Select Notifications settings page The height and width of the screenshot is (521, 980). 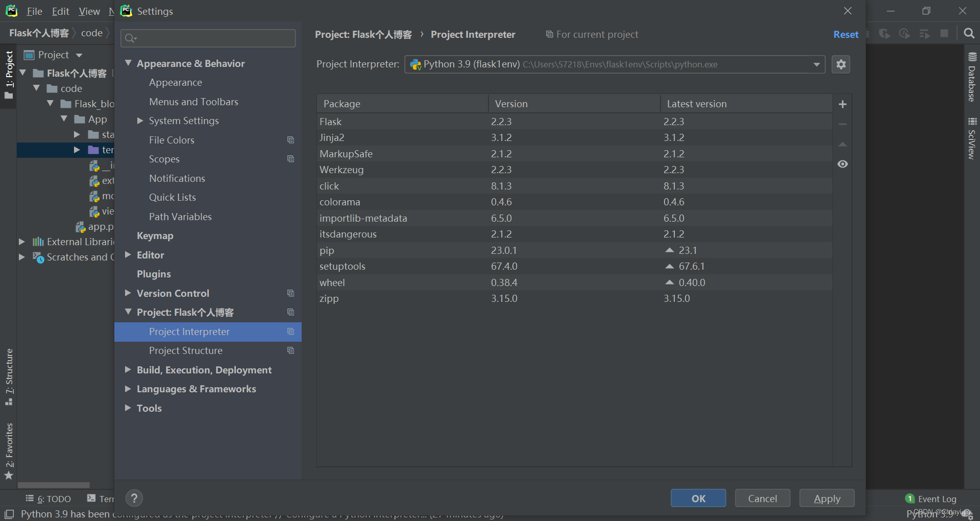177,178
